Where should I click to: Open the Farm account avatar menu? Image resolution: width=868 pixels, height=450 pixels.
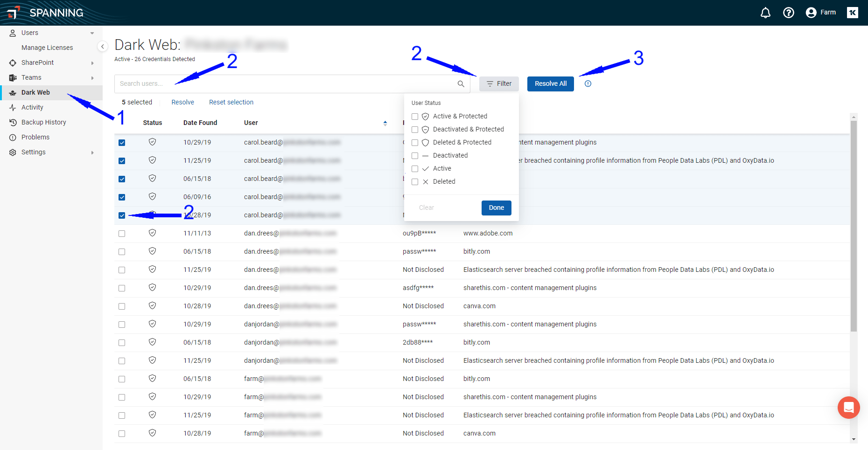[x=821, y=13]
